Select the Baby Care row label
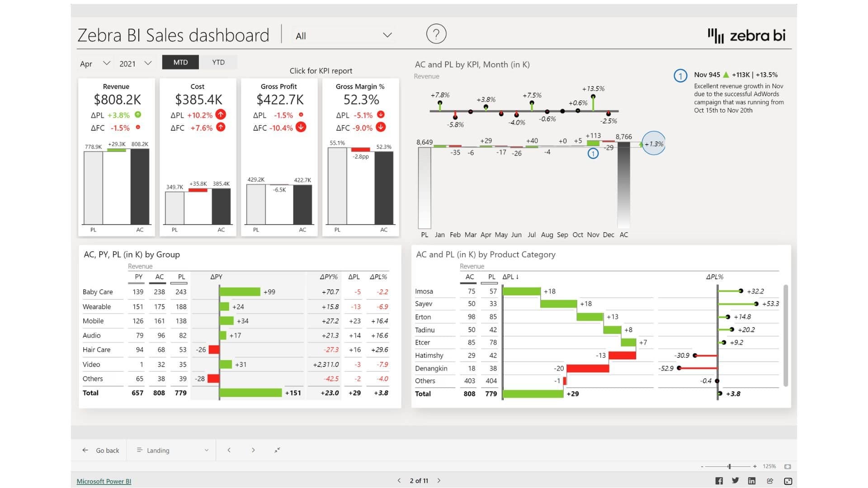Image resolution: width=868 pixels, height=488 pixels. 98,292
